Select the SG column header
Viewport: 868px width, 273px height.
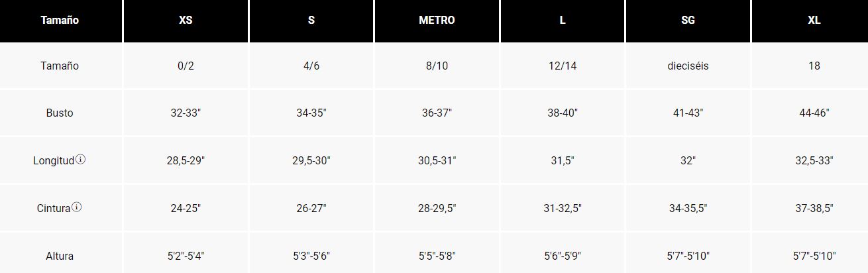(688, 21)
